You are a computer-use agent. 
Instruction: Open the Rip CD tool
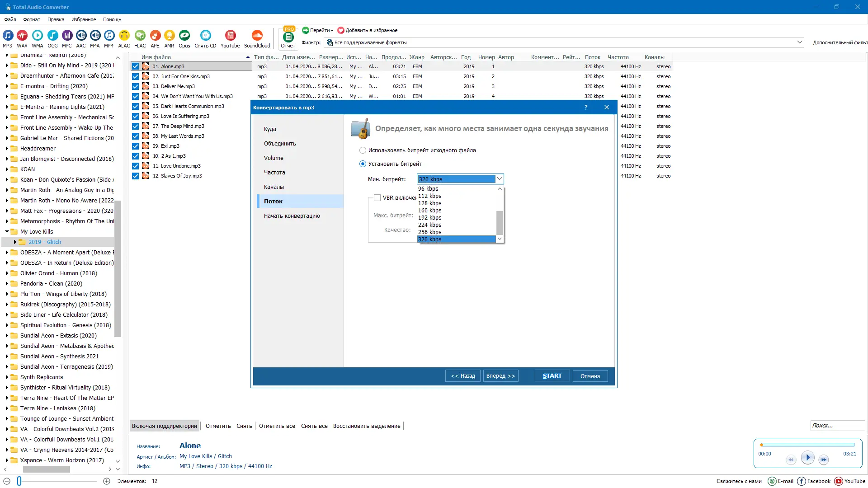tap(205, 36)
